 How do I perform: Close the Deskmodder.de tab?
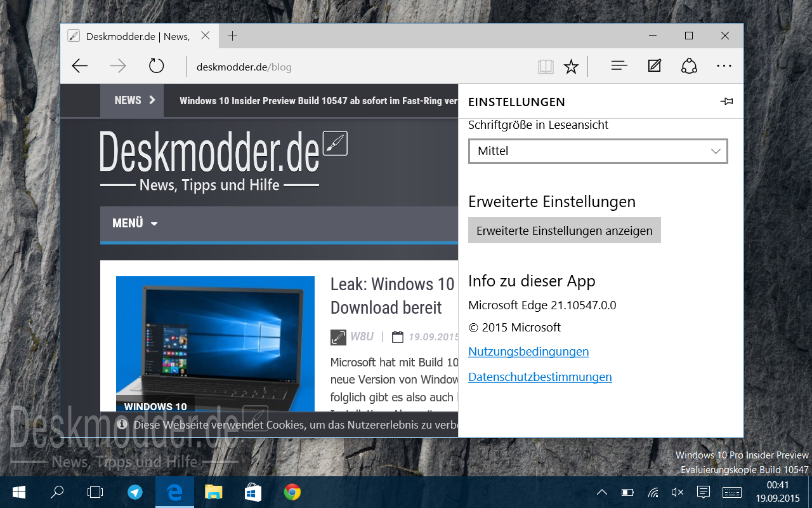(205, 36)
